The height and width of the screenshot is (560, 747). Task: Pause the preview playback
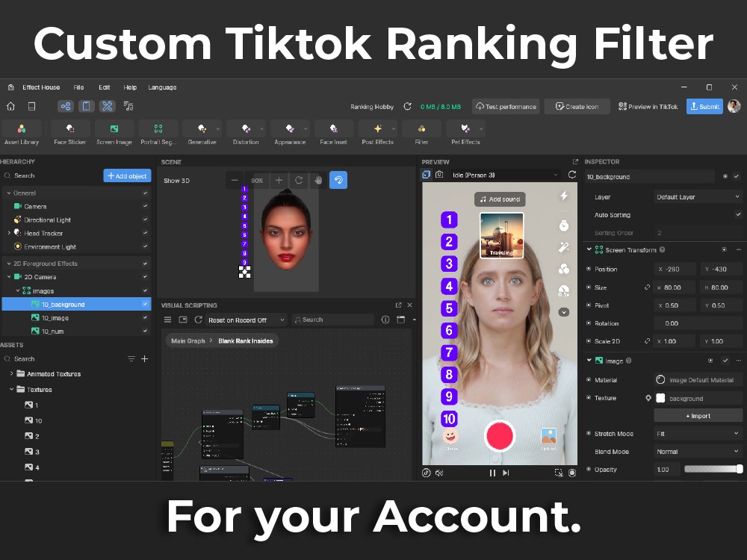(492, 473)
